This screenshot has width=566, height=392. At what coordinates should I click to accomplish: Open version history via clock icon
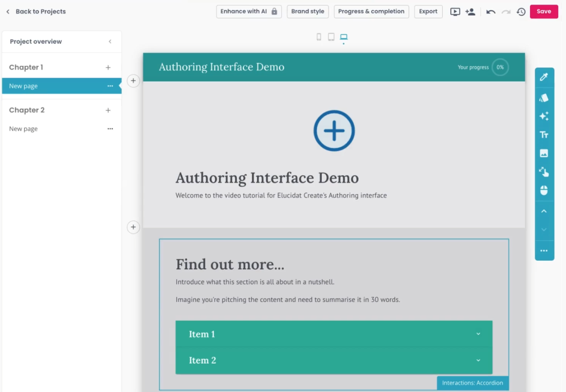(x=521, y=11)
